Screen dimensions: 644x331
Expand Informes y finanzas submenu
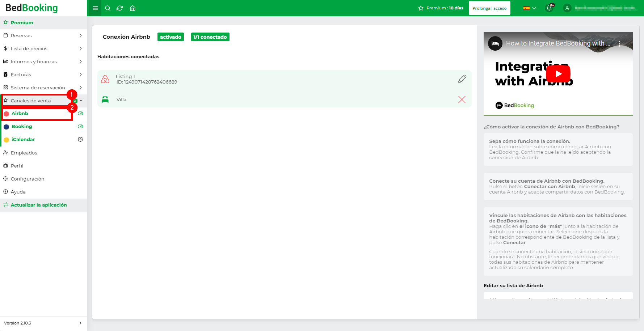[x=81, y=61]
